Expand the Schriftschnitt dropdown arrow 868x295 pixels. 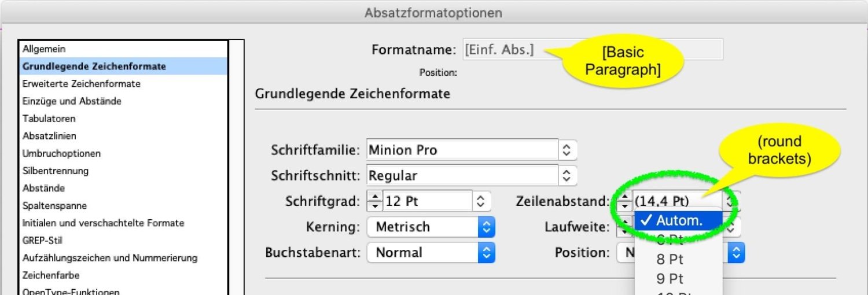pyautogui.click(x=567, y=175)
